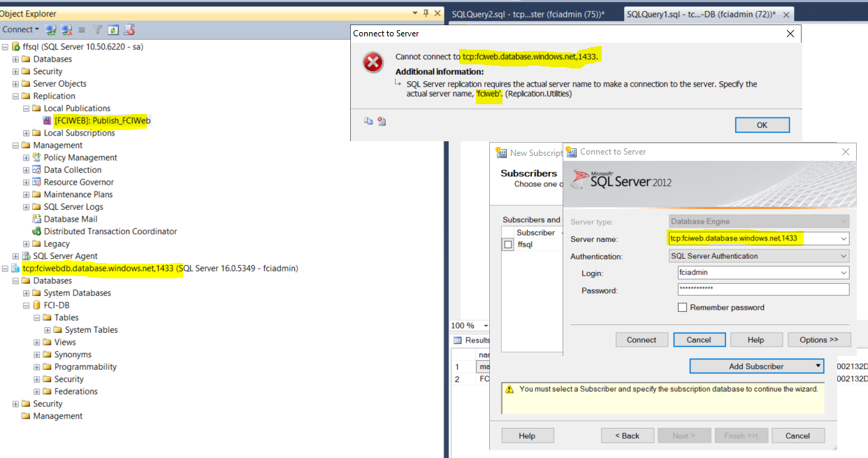Click Help in Connect to Server dialog
This screenshot has width=868, height=458.
tap(755, 340)
